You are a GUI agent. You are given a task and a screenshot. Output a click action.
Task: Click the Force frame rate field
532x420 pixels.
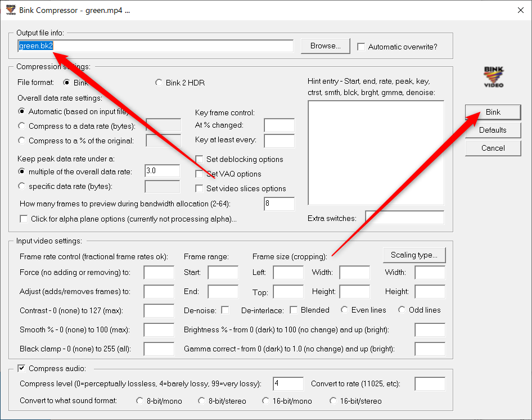[x=159, y=273]
